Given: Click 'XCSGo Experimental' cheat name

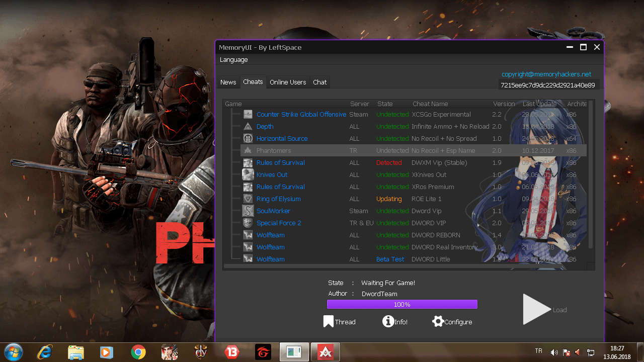Looking at the screenshot, I should [x=441, y=115].
